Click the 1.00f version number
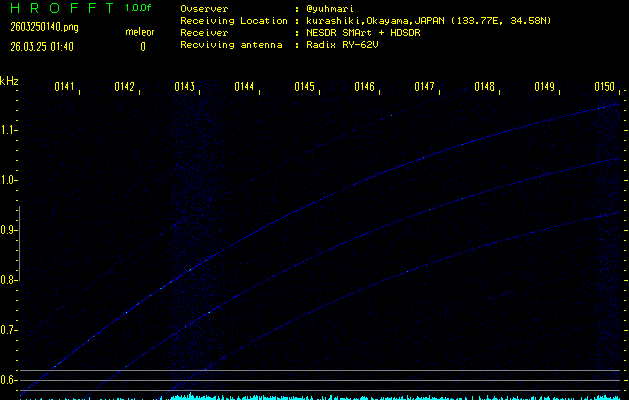The image size is (629, 400). (140, 7)
